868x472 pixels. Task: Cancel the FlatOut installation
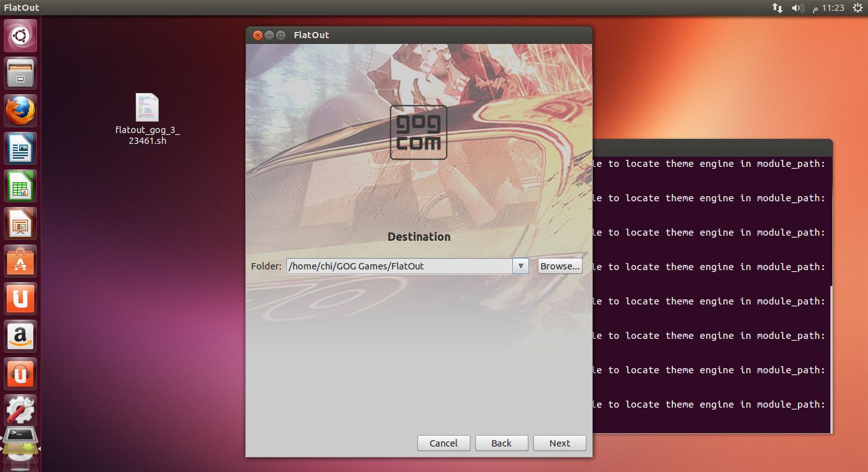click(x=444, y=443)
